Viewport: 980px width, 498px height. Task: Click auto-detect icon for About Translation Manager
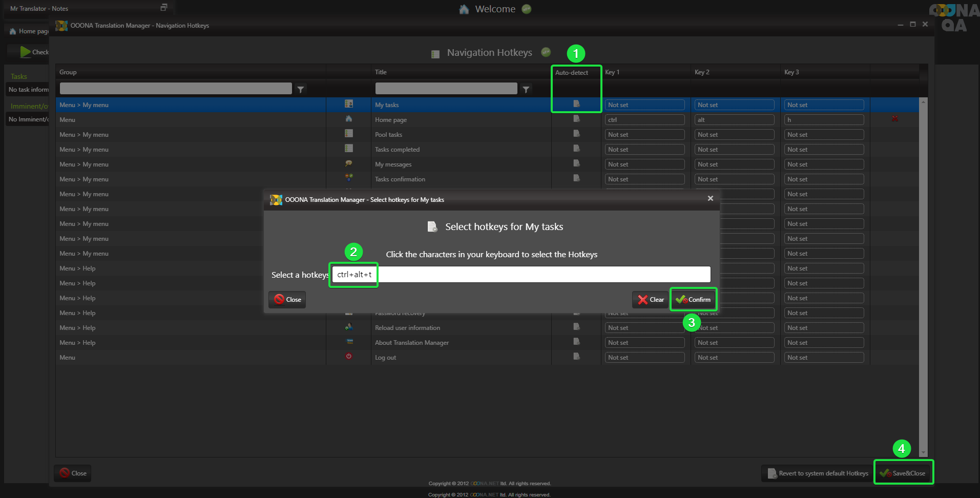tap(576, 342)
